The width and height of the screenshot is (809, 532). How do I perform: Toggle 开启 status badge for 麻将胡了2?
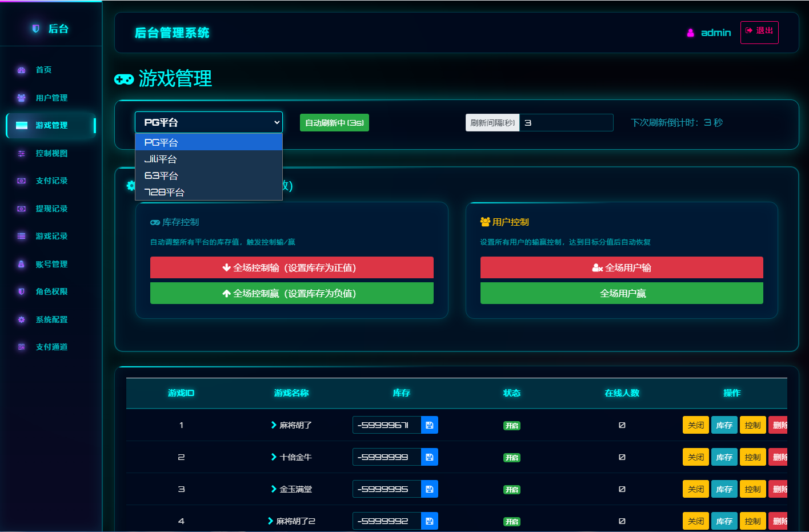[x=512, y=522]
